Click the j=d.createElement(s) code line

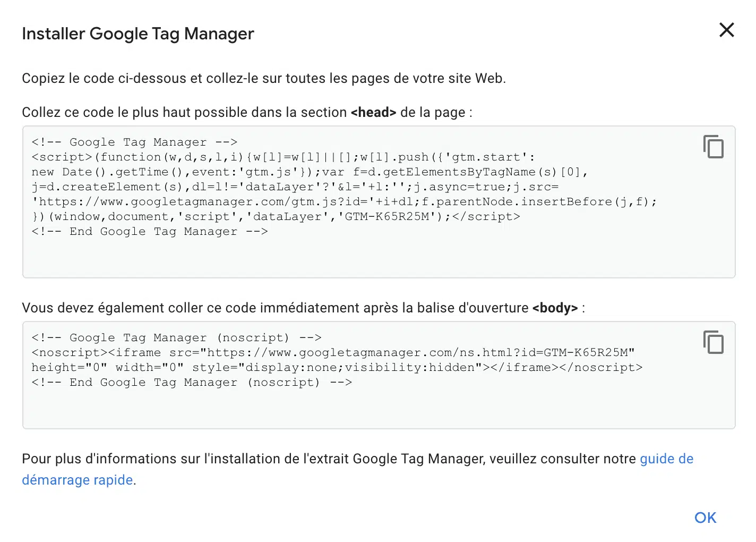point(295,187)
